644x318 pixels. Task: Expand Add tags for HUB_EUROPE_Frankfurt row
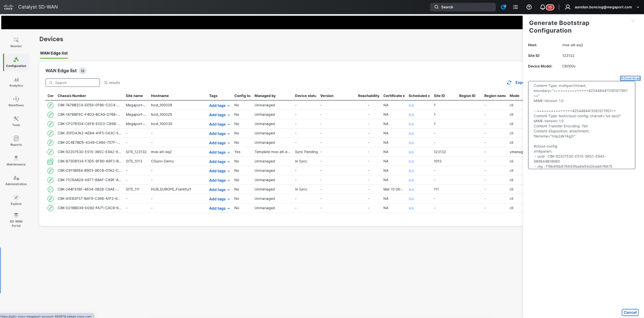[219, 190]
